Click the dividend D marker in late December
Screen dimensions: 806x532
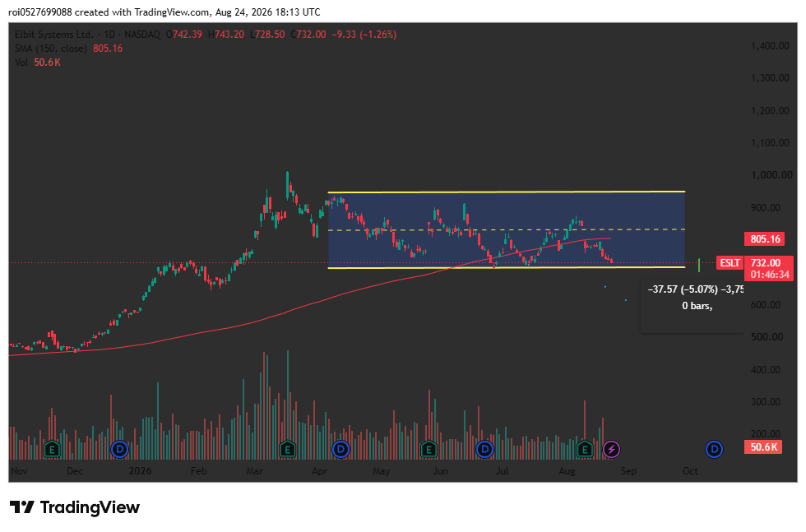[120, 450]
